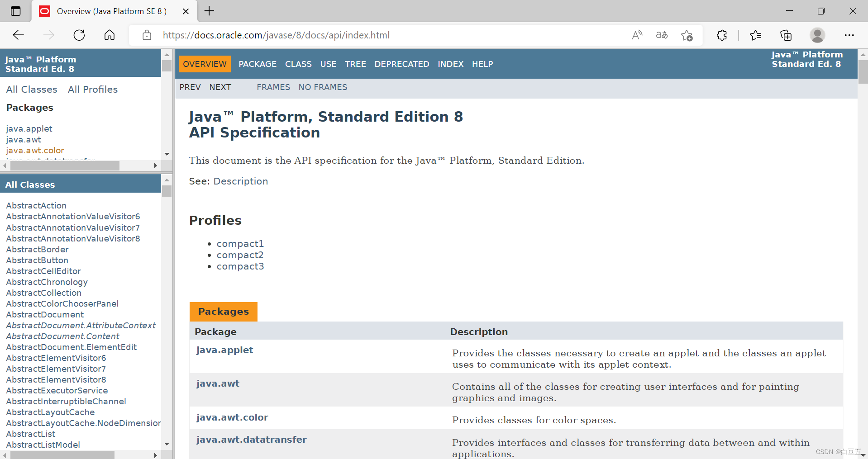Viewport: 868px width, 459px height.
Task: Click the NO FRAMES link
Action: click(323, 87)
